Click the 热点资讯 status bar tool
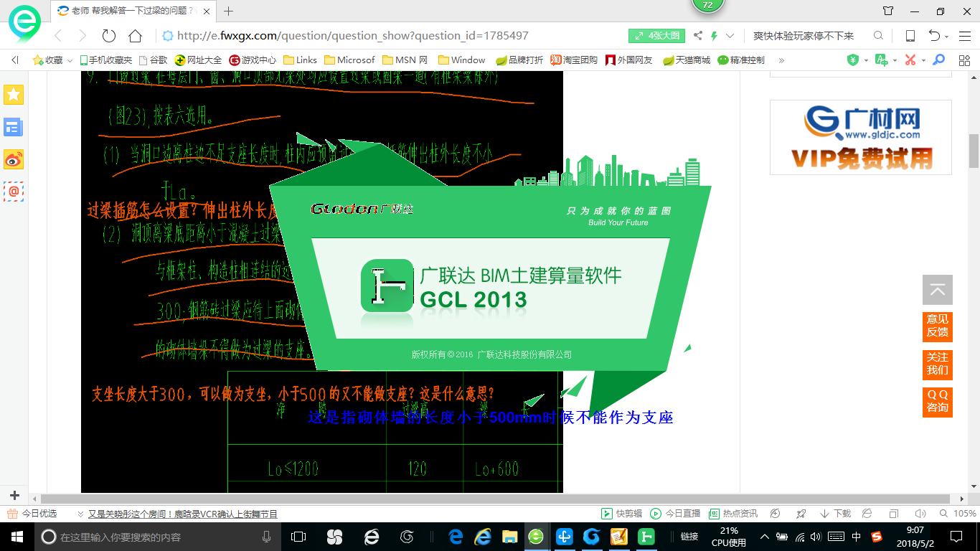980x551 pixels. click(x=733, y=514)
